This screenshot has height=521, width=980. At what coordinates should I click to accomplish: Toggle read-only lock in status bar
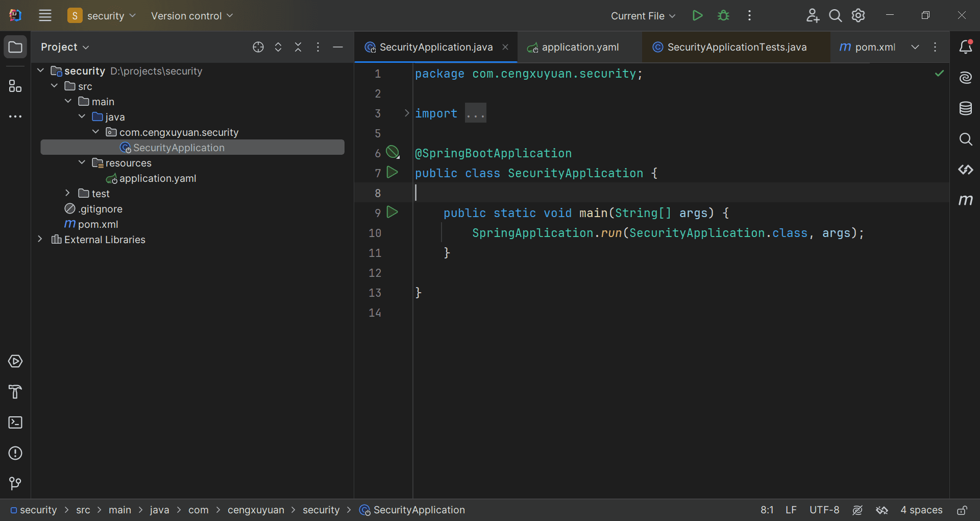pos(962,510)
